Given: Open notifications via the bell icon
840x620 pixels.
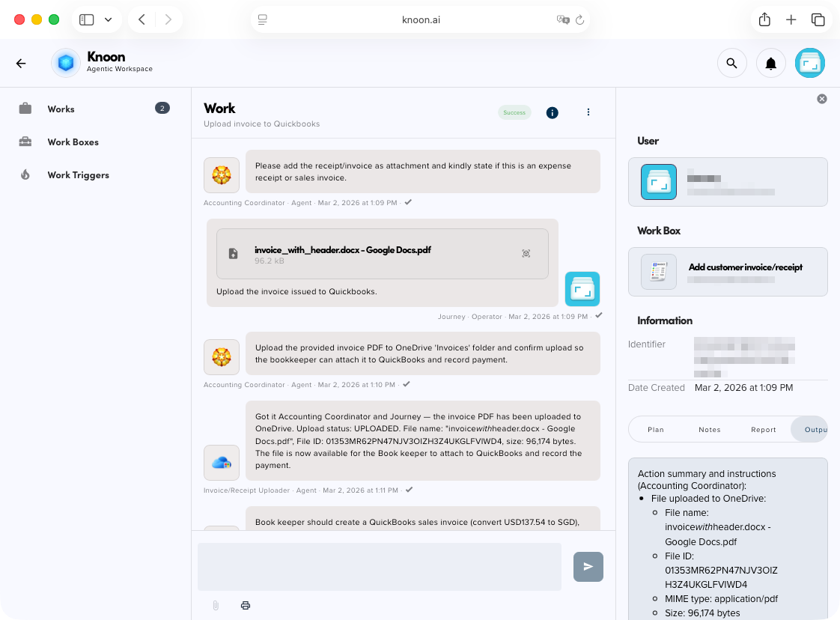Looking at the screenshot, I should tap(771, 63).
